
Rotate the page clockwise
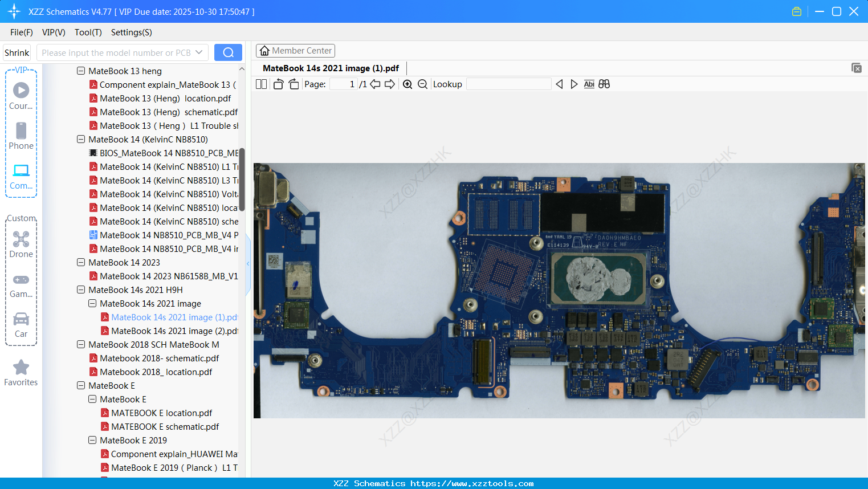(294, 84)
